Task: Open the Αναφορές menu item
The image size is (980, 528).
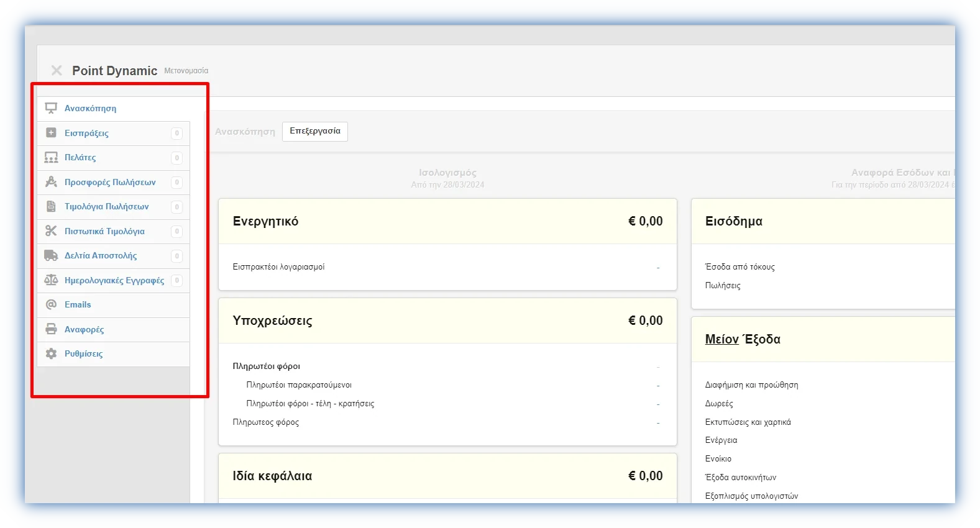Action: (x=85, y=329)
